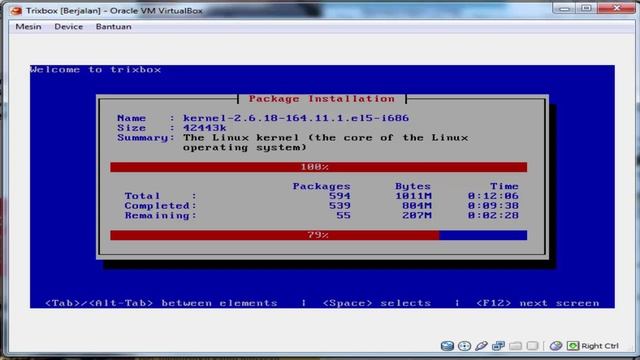Open the Mesin menu
640x360 pixels.
[x=28, y=27]
